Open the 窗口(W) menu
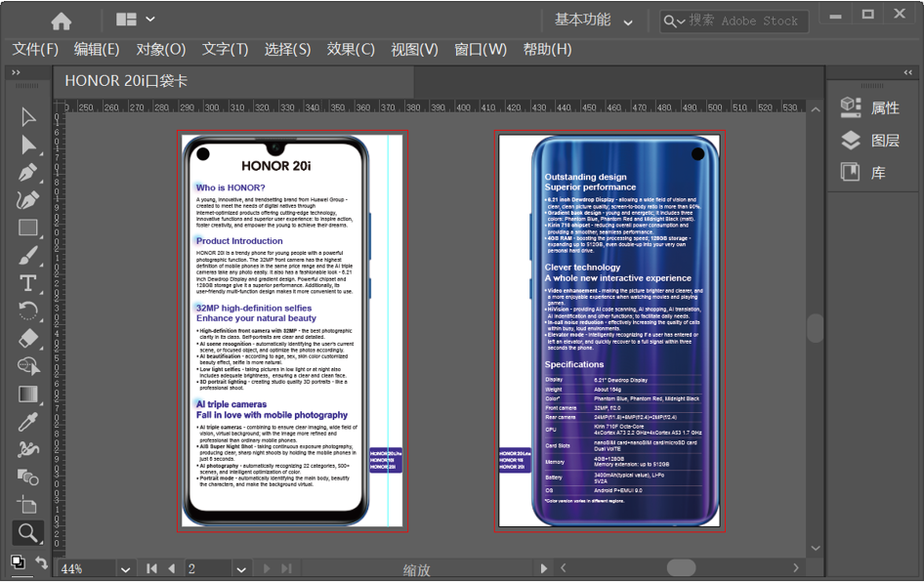The height and width of the screenshot is (582, 924). tap(481, 50)
